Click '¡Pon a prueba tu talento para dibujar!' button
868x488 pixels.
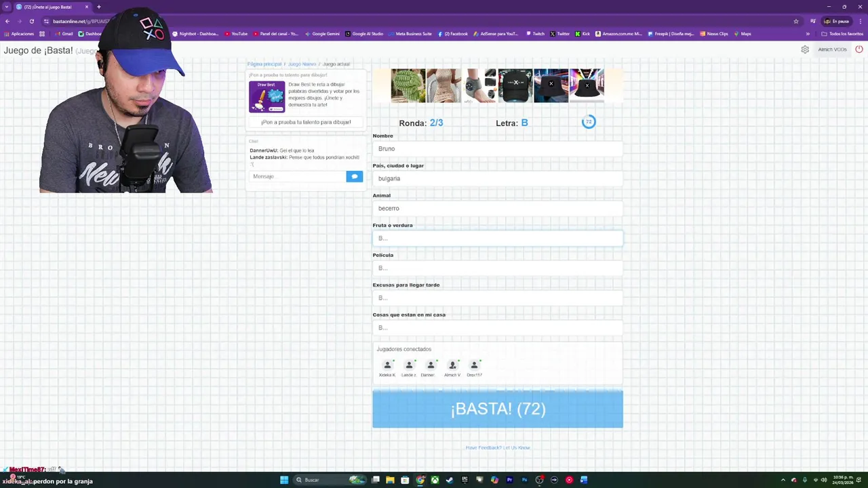coord(306,122)
